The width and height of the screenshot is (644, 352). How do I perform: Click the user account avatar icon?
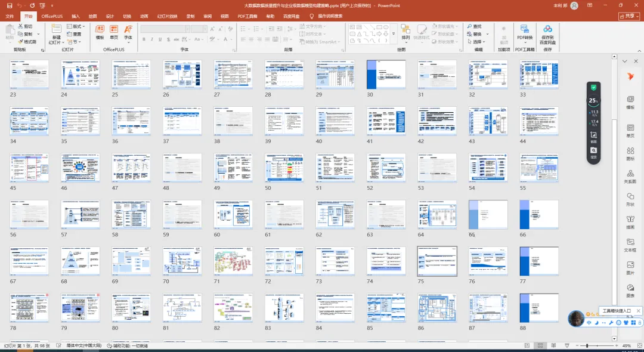tap(574, 6)
